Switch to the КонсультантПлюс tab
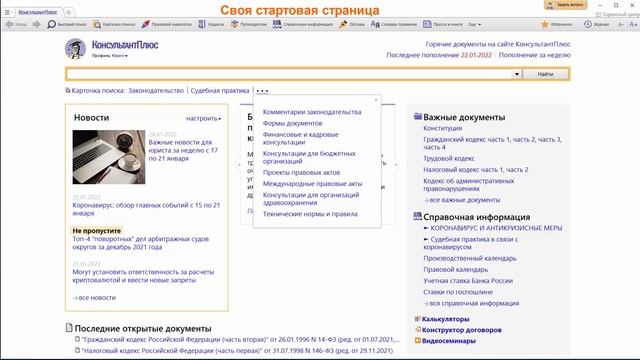 click(x=38, y=12)
